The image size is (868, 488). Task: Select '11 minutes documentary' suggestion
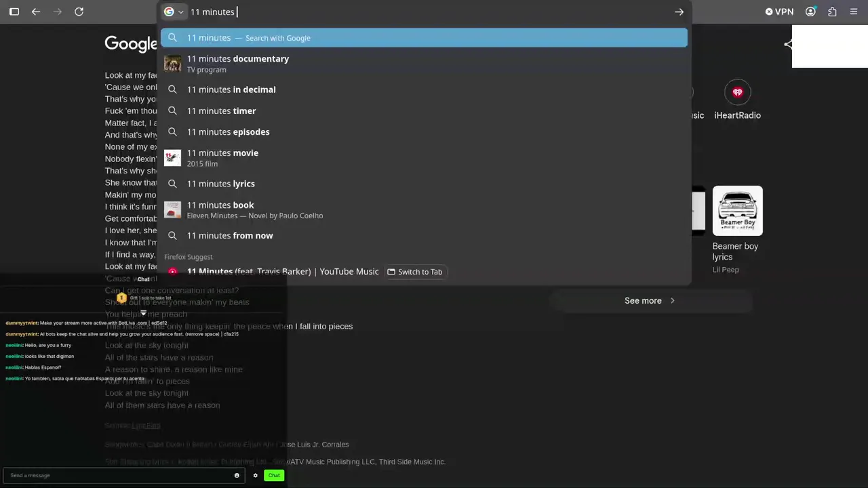tap(424, 64)
